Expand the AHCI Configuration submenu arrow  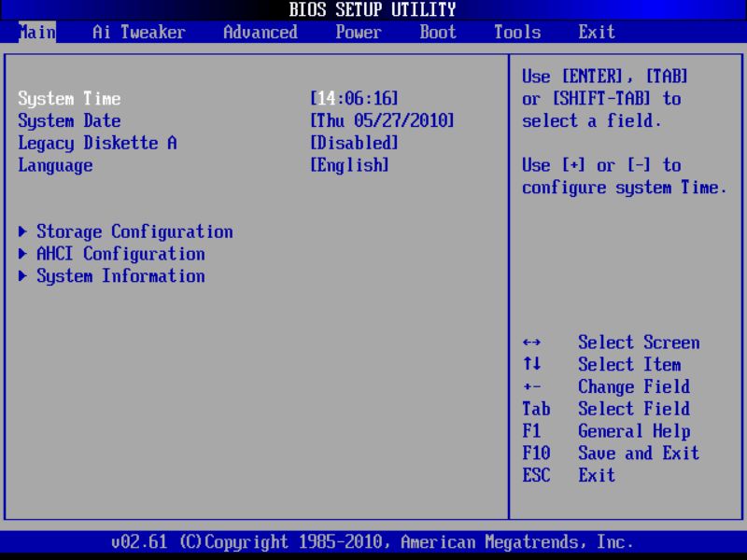21,254
